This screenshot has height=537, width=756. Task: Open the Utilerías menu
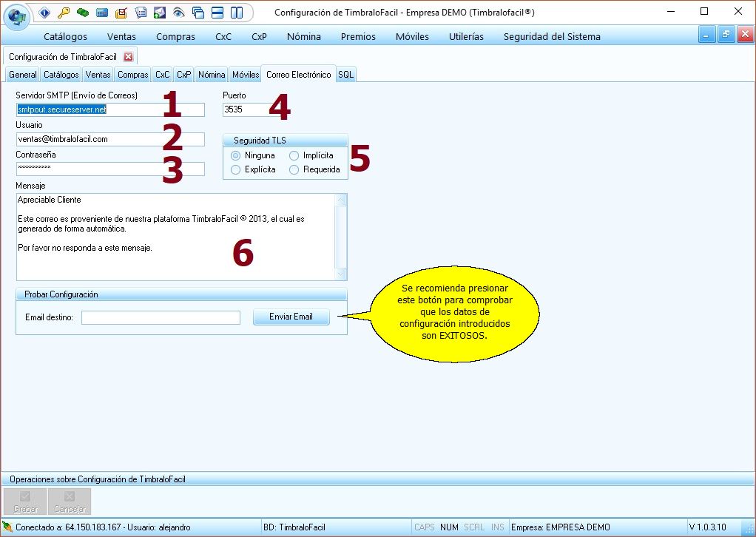466,37
